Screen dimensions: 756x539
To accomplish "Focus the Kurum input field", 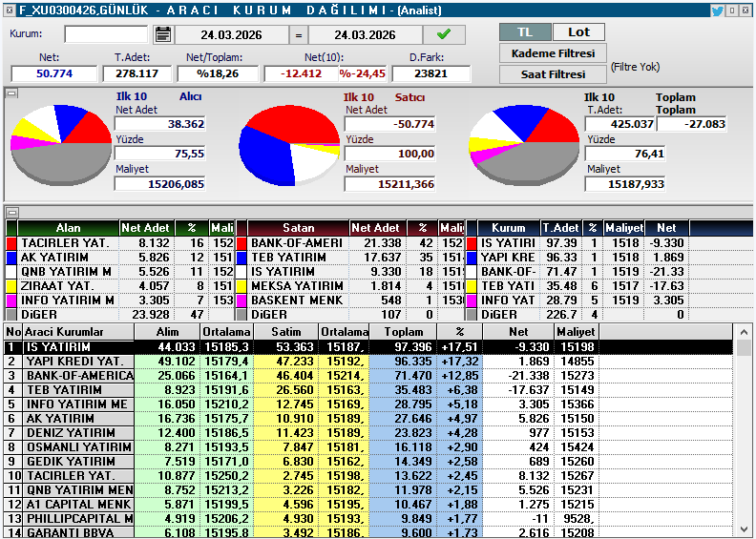I will 106,34.
